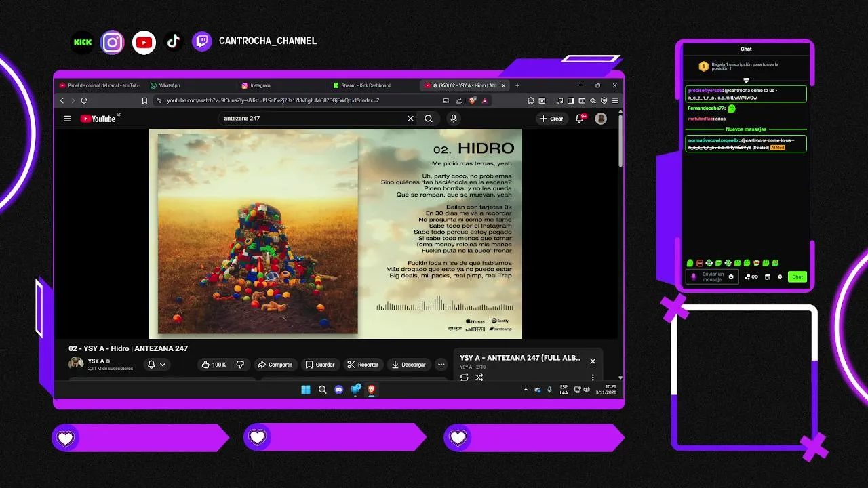Click the Twitch icon in overlay
This screenshot has width=868, height=488.
coord(202,42)
